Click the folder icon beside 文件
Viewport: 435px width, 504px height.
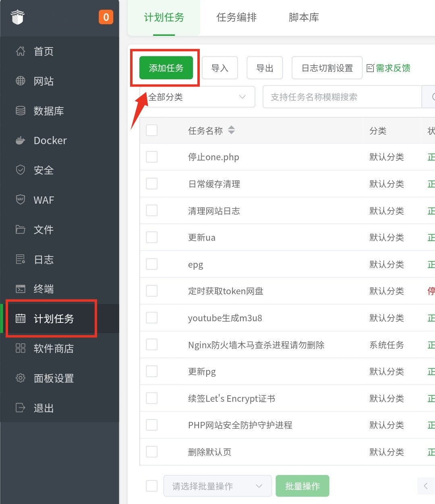point(21,229)
